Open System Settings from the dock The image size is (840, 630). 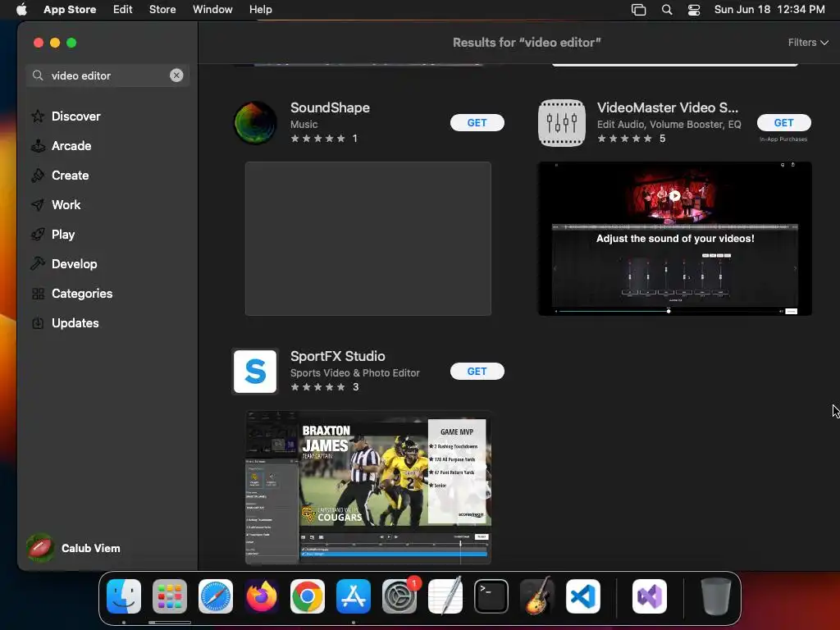click(x=399, y=596)
